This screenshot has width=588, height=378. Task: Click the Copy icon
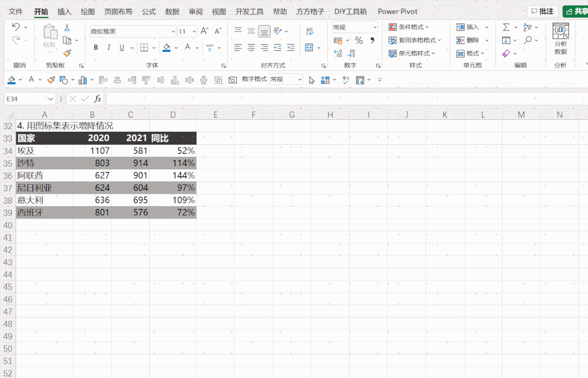point(67,40)
